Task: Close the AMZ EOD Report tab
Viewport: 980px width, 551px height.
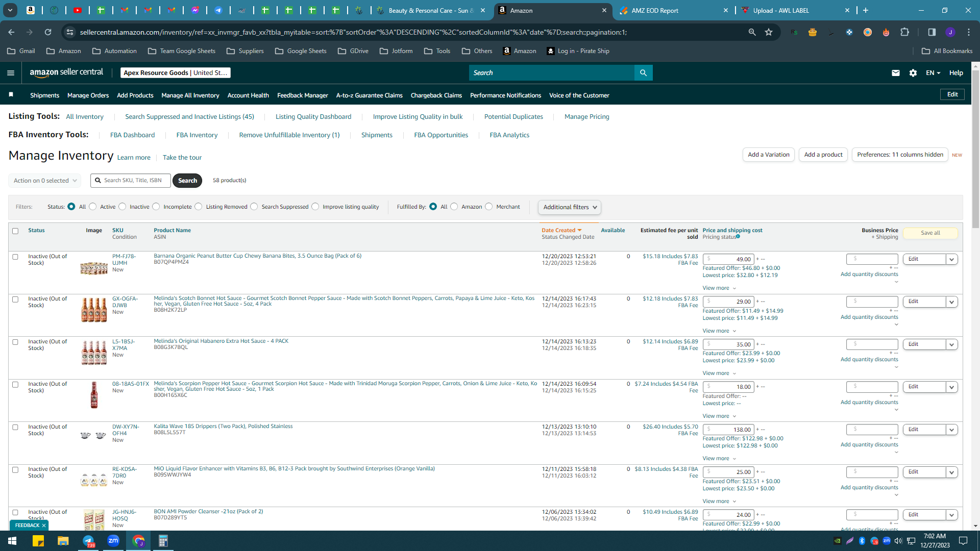Action: point(726,10)
